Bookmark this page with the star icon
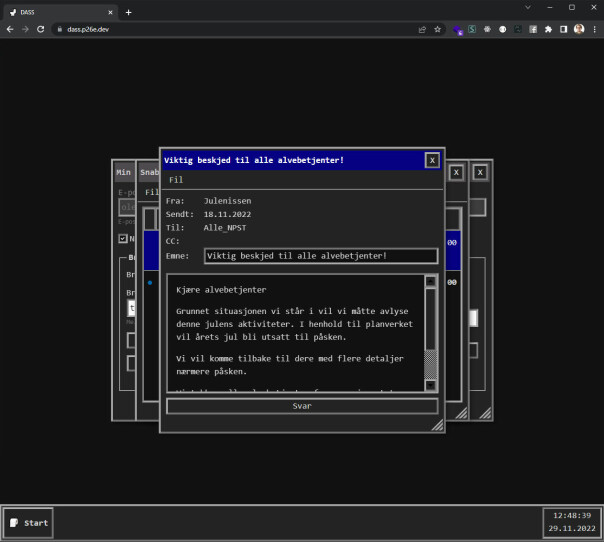 point(438,29)
